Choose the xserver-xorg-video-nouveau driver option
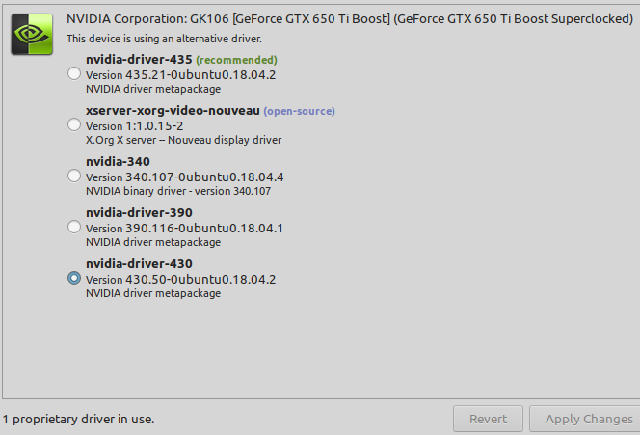The image size is (640, 435). (x=74, y=125)
